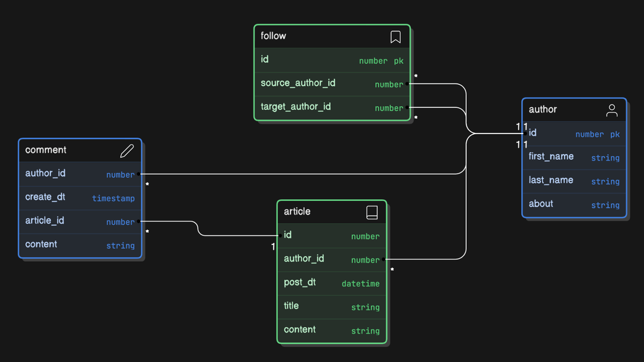Open the number type on article's id field
The height and width of the screenshot is (362, 644).
click(x=365, y=236)
